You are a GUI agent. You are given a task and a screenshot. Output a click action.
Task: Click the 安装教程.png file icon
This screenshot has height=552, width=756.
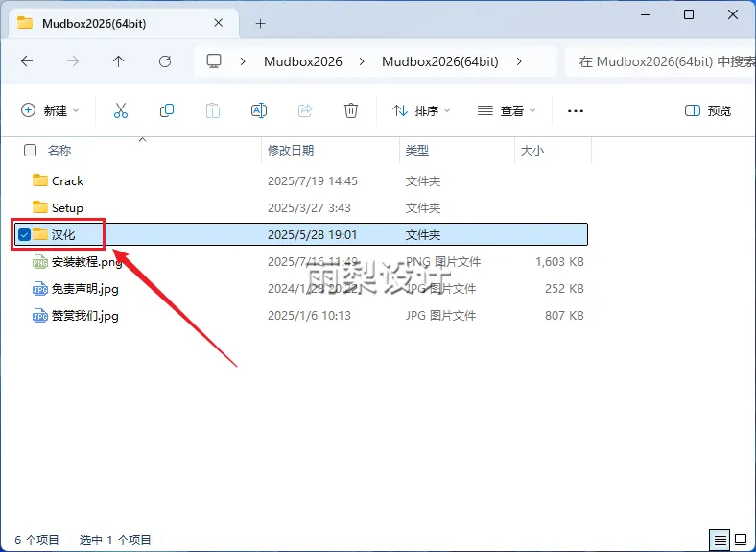pyautogui.click(x=40, y=262)
